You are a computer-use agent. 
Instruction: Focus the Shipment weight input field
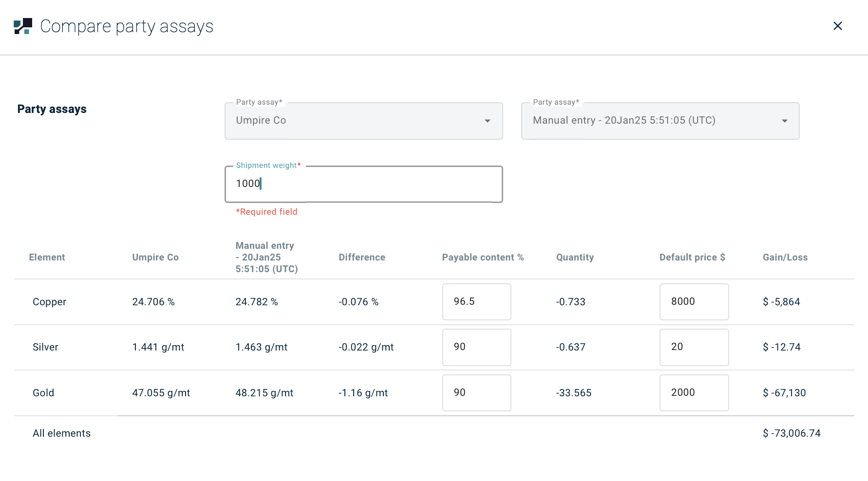[363, 184]
